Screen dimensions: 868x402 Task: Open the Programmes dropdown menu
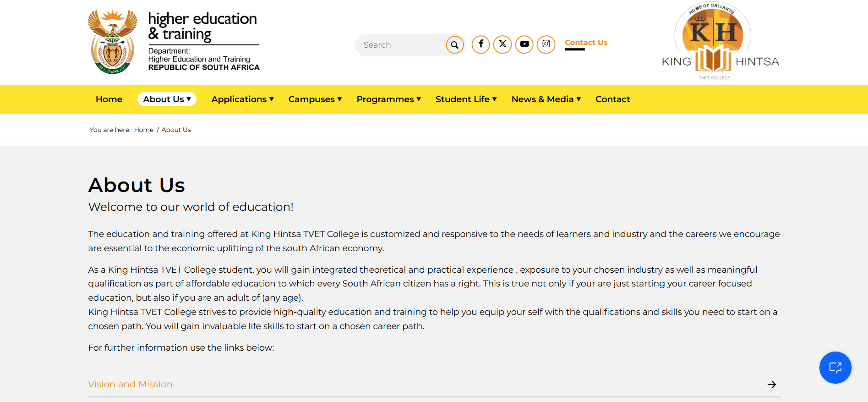(388, 99)
